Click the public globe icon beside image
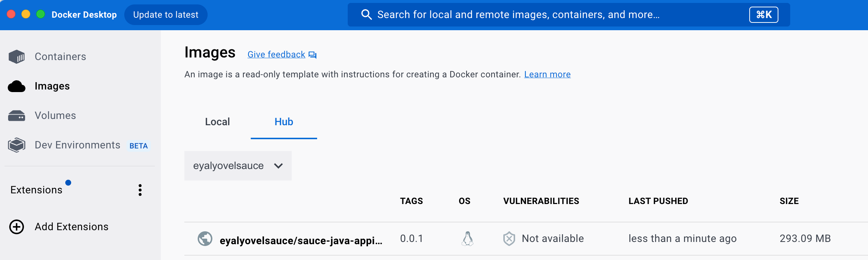The width and height of the screenshot is (868, 260). click(x=205, y=239)
